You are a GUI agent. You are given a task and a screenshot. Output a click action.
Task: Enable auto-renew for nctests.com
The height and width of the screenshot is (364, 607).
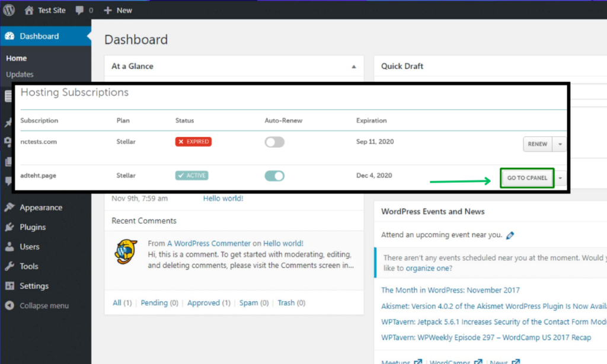(x=274, y=142)
